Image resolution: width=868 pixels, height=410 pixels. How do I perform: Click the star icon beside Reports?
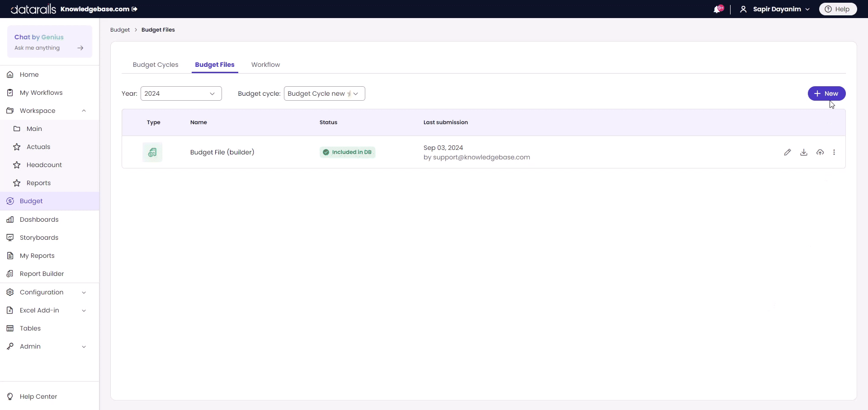(17, 183)
